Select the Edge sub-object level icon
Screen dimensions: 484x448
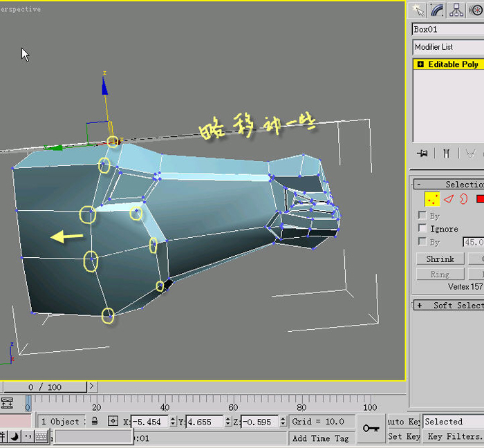[449, 199]
